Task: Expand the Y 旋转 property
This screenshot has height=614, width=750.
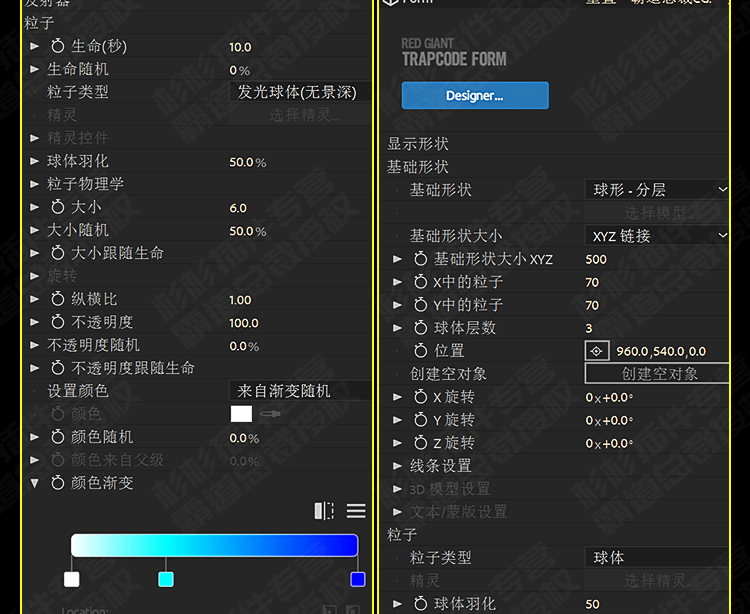Action: (397, 420)
